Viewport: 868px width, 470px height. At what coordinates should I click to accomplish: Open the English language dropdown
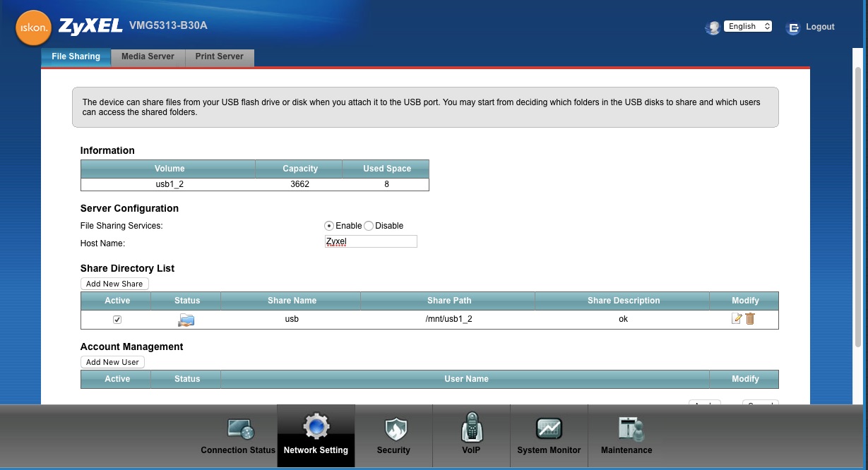pos(747,27)
